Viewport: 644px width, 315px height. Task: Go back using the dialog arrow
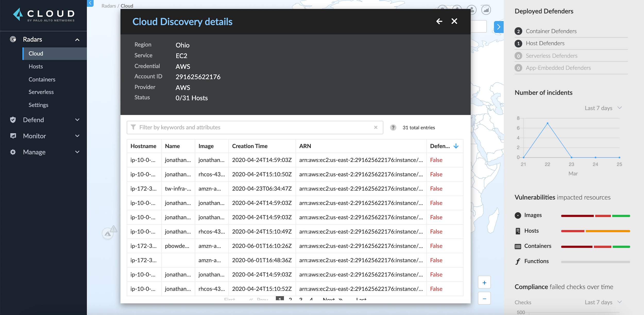coord(439,21)
